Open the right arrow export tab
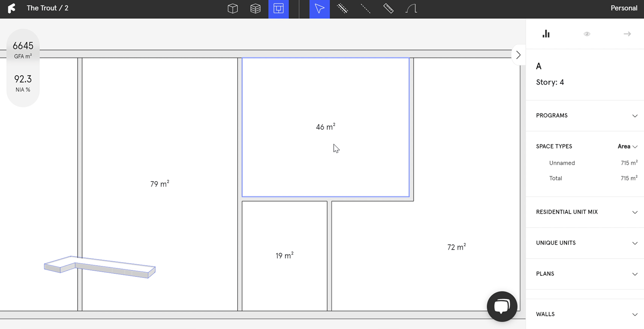This screenshot has width=644, height=329. (627, 34)
